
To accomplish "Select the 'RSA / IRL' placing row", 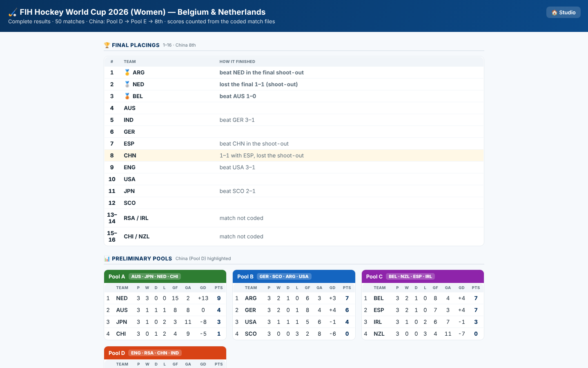I will (x=294, y=218).
